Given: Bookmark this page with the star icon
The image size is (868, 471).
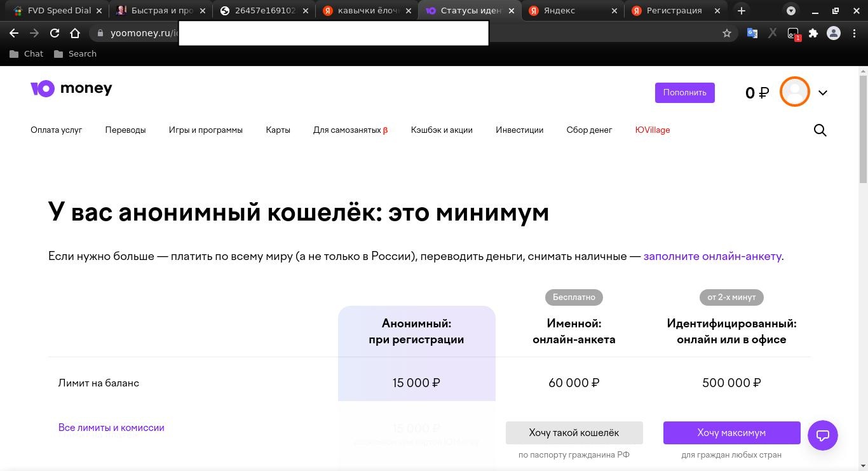Looking at the screenshot, I should coord(726,33).
